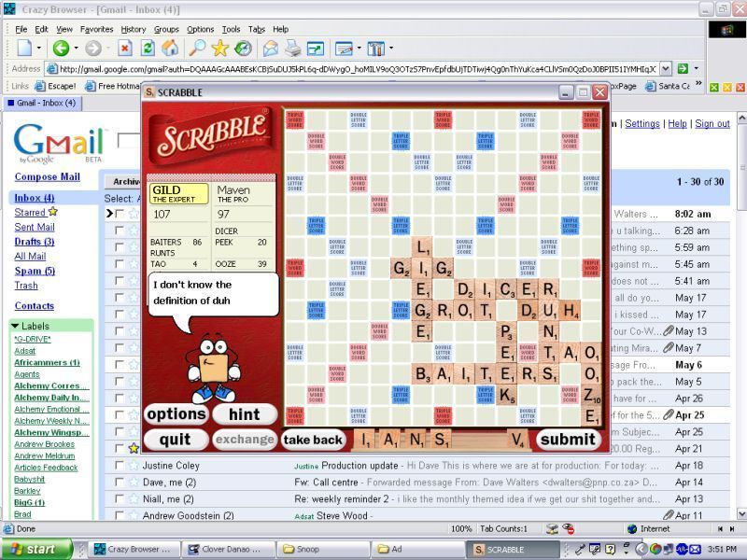
Task: Tick the checkbox on the first email row with the arrow
Action: point(120,214)
